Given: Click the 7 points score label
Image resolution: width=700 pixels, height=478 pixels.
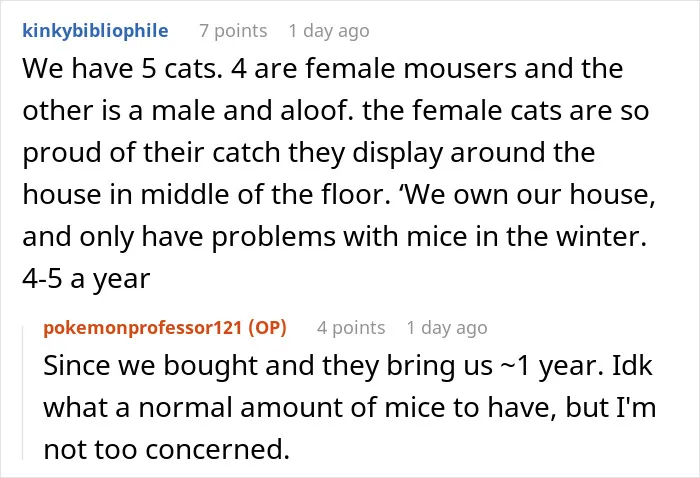Looking at the screenshot, I should [233, 31].
